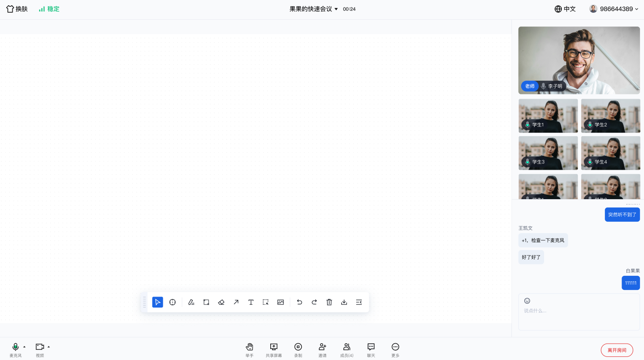Collapse the whiteboard toolbar
The image size is (644, 360).
359,302
